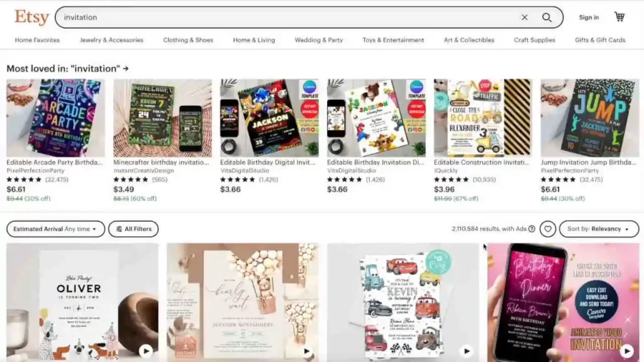Play the Birthday Dinner invitation video
The height and width of the screenshot is (362, 644).
coord(627,351)
